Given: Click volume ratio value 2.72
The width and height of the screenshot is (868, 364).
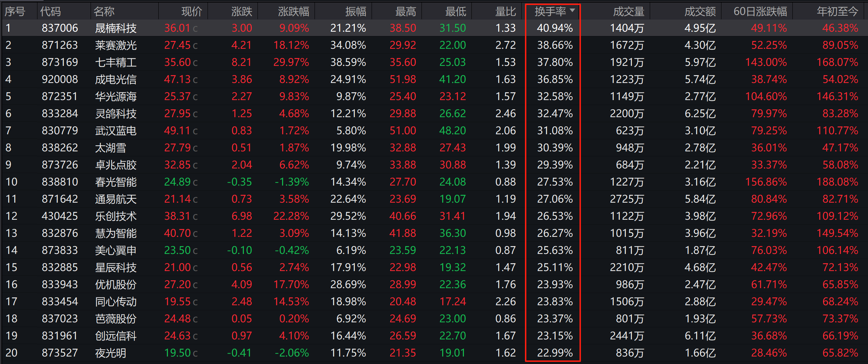Looking at the screenshot, I should click(506, 45).
